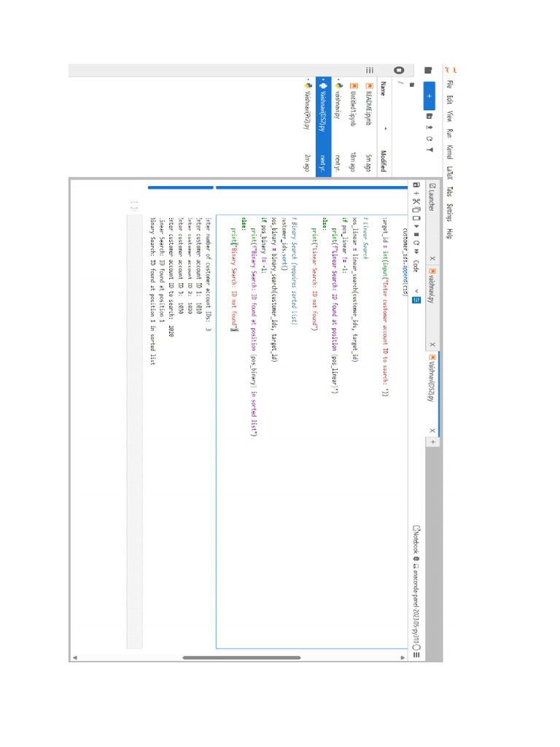The width and height of the screenshot is (560, 747).
Task: Click the output line 'Linear Search: ID found at position 1'
Action: [x=162, y=271]
